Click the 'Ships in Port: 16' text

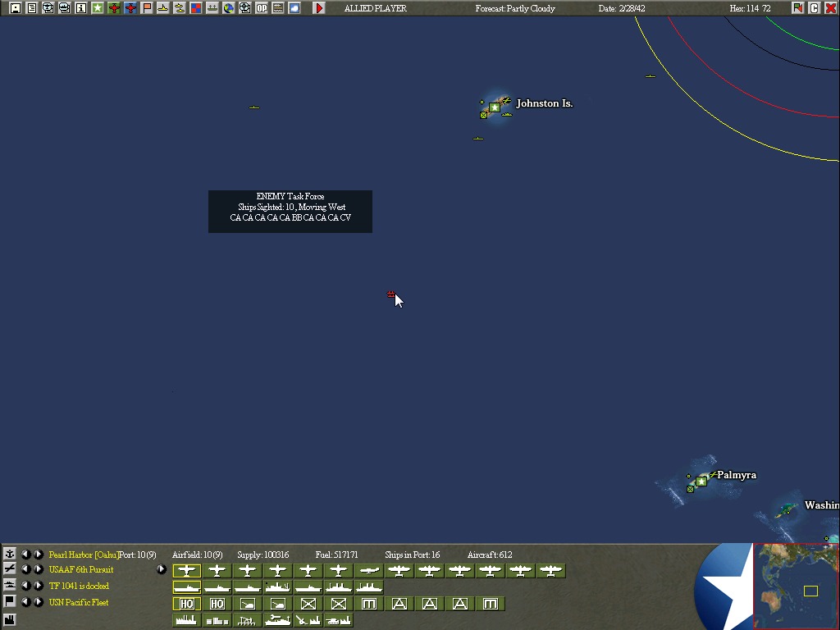point(412,555)
